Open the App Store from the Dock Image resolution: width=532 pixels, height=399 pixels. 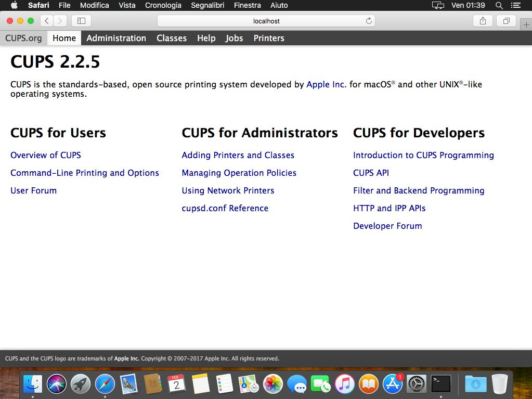(393, 384)
